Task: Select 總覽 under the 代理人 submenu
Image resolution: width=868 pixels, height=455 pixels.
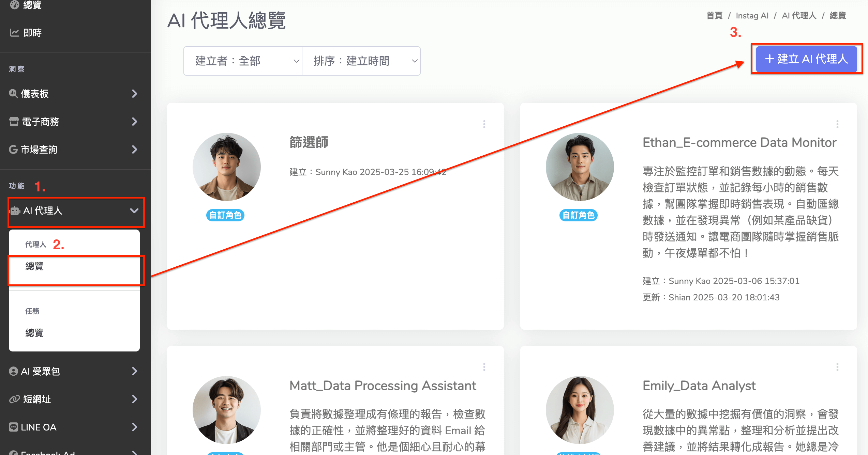Action: point(35,266)
